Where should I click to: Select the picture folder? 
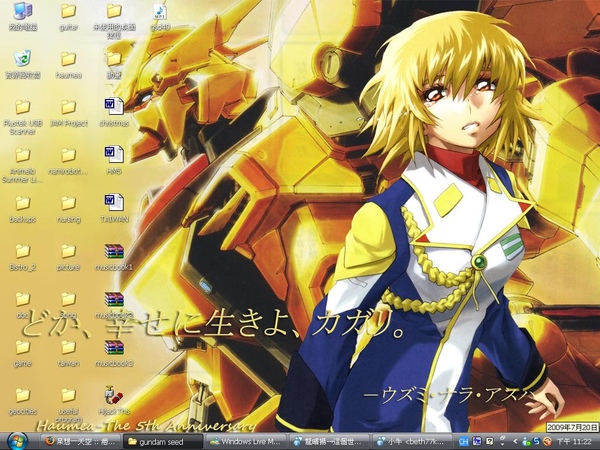tap(68, 258)
